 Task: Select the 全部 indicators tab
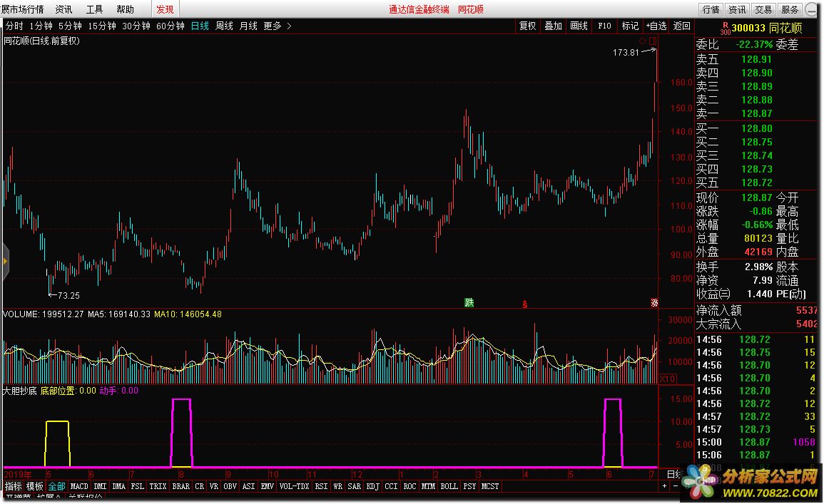57,487
